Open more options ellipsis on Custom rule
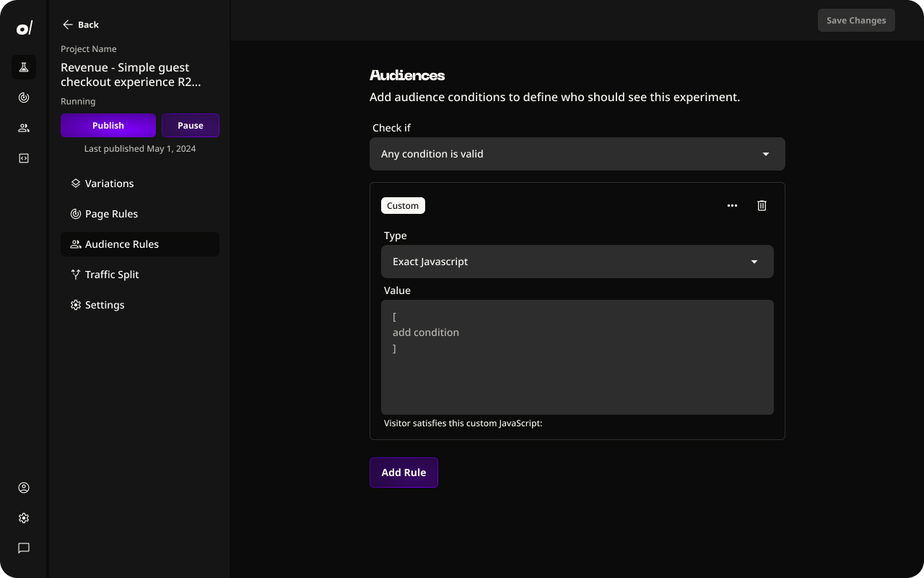Viewport: 924px width, 578px height. (x=732, y=206)
